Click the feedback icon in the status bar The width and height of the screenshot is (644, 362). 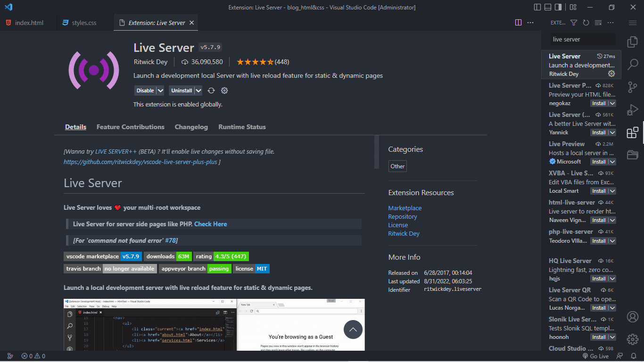pos(619,356)
